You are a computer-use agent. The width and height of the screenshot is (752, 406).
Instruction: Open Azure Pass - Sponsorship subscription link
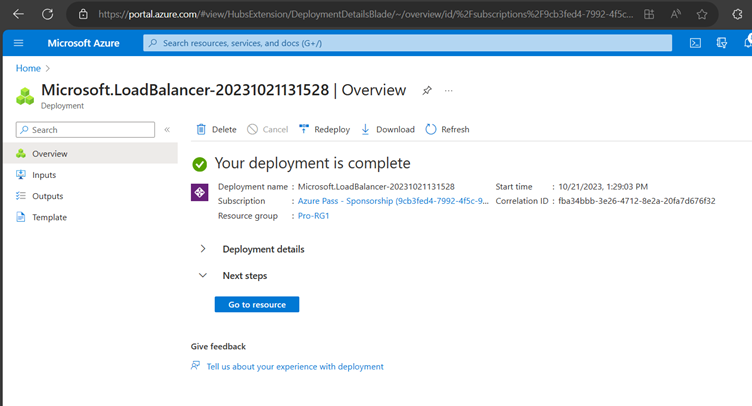click(x=393, y=201)
